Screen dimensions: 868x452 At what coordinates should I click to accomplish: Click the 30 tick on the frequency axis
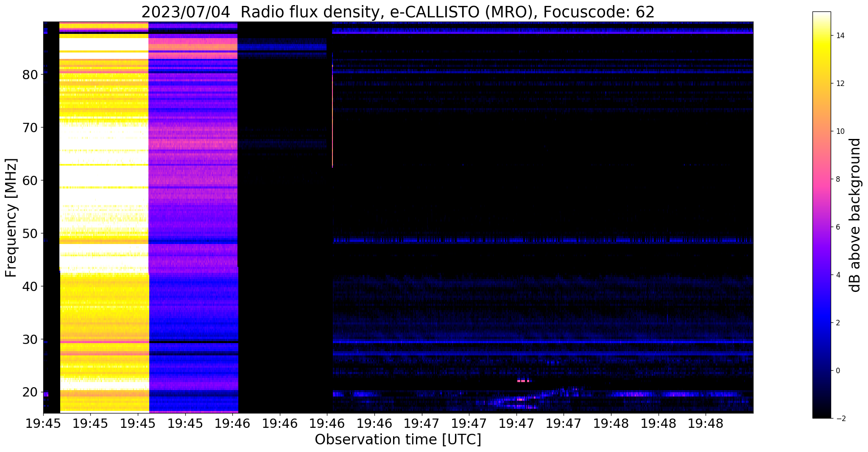click(x=30, y=339)
